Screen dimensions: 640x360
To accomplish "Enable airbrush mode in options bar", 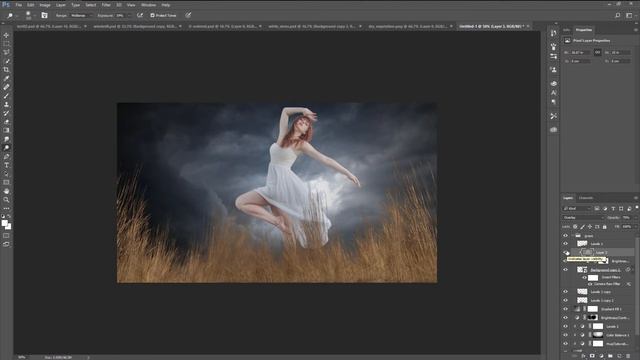I will [x=140, y=15].
